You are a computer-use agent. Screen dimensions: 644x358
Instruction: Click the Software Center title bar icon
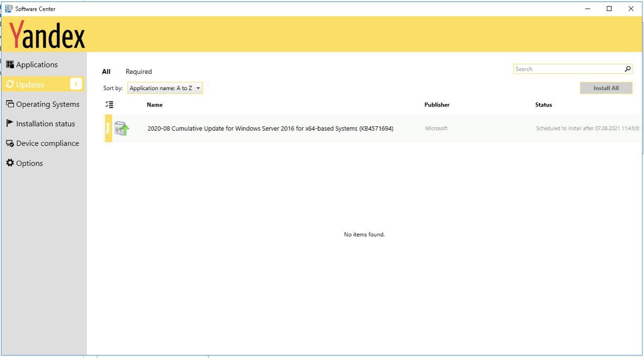click(9, 9)
